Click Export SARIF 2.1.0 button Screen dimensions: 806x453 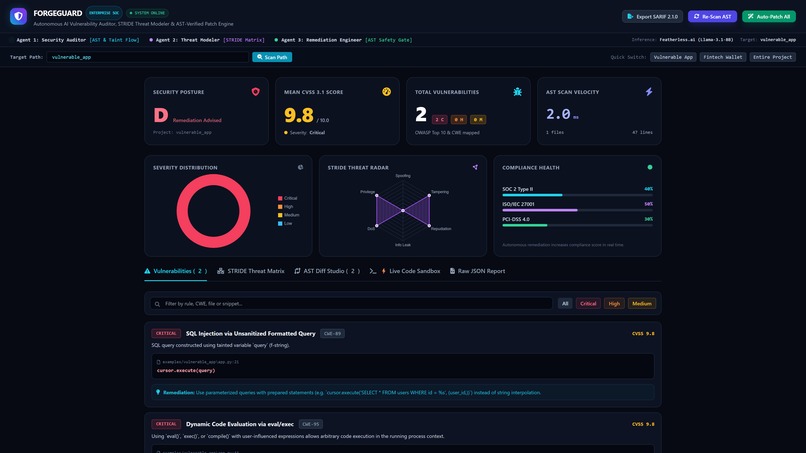click(x=652, y=16)
